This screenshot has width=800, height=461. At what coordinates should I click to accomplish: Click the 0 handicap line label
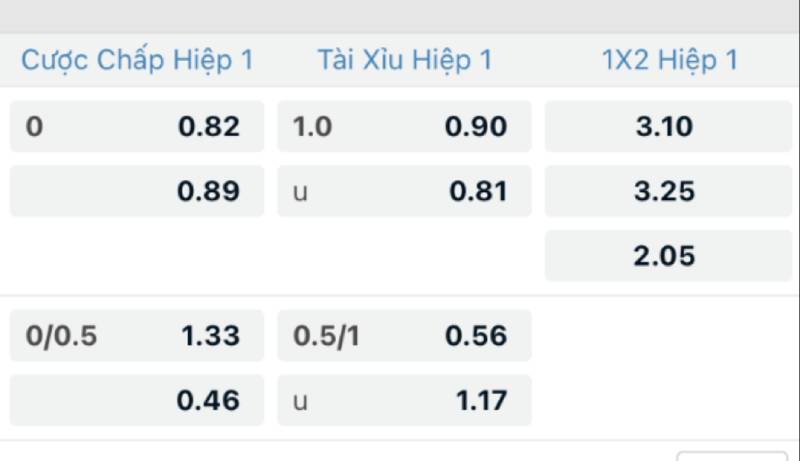34,127
